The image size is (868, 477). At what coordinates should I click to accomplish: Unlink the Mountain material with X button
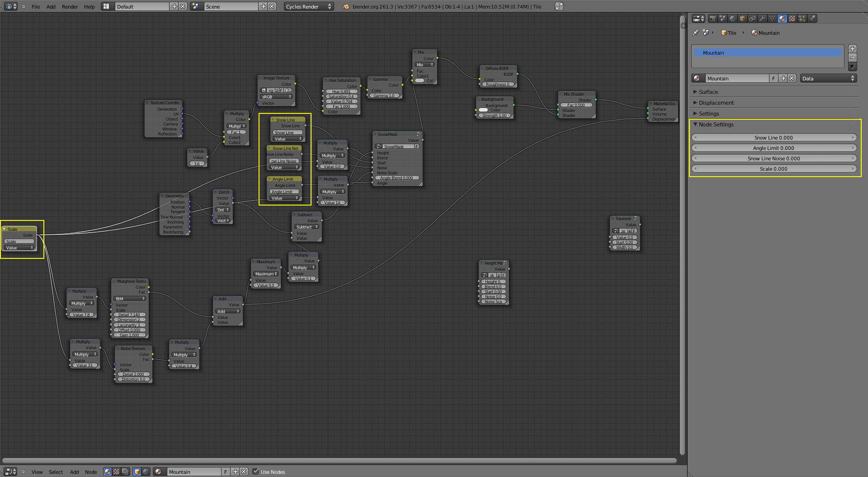[791, 78]
